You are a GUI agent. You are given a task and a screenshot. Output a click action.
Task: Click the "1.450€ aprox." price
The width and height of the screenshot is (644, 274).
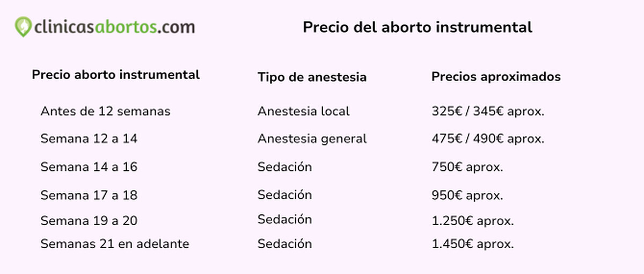(472, 244)
